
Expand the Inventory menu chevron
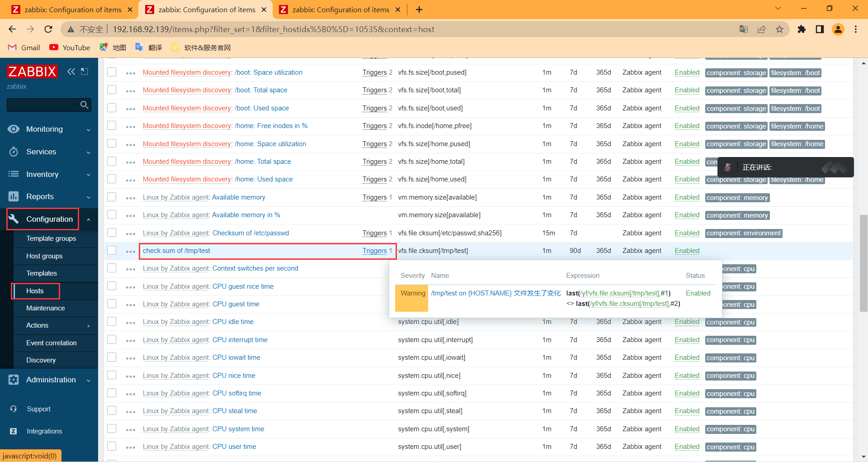(89, 175)
